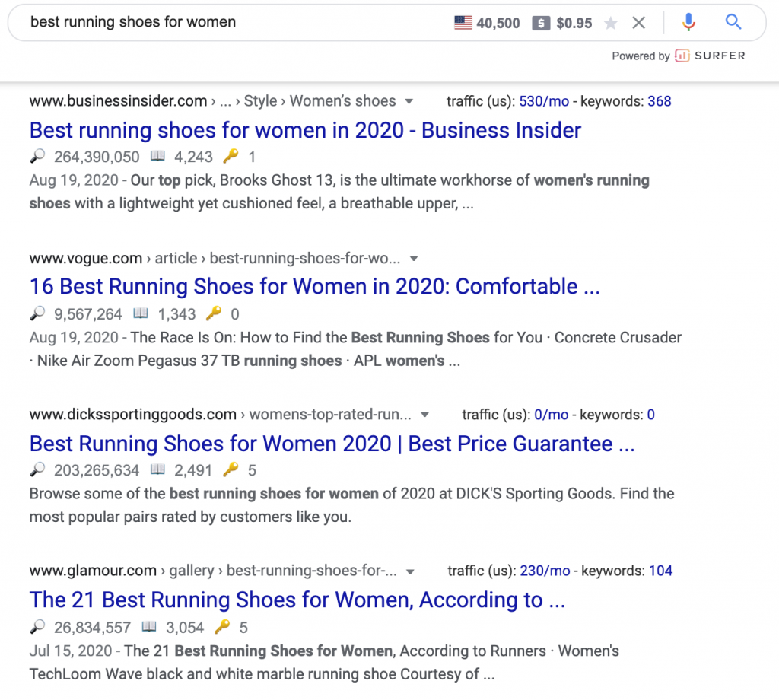Click word count 3,054

[x=185, y=628]
